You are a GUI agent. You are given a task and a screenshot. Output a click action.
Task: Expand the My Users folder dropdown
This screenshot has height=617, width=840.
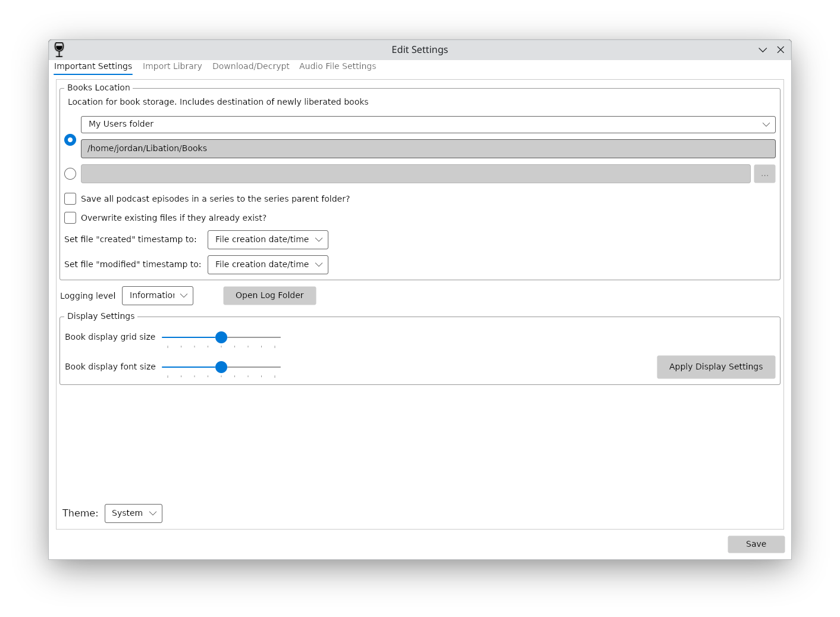(428, 124)
